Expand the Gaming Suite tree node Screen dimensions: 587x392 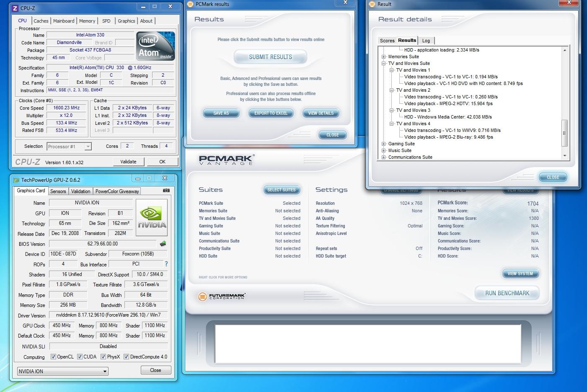[383, 144]
